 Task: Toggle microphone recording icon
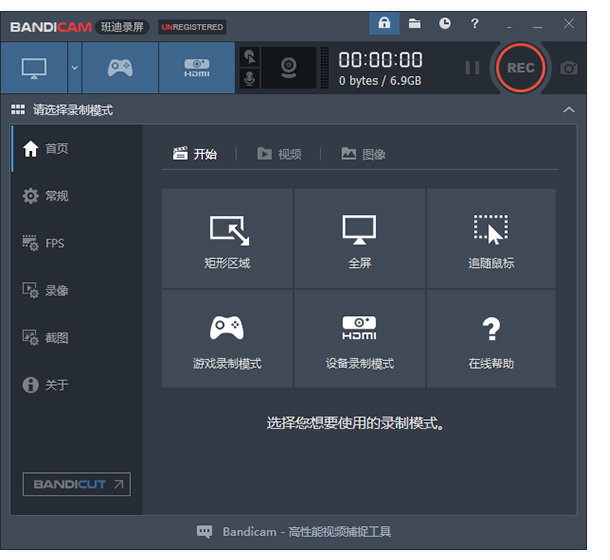(249, 79)
